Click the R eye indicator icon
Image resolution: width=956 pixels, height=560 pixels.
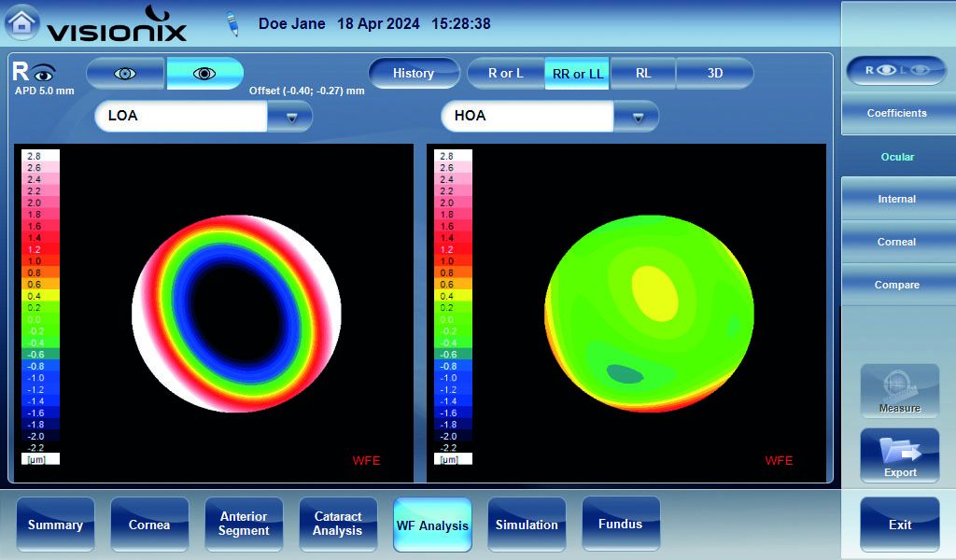pyautogui.click(x=35, y=73)
